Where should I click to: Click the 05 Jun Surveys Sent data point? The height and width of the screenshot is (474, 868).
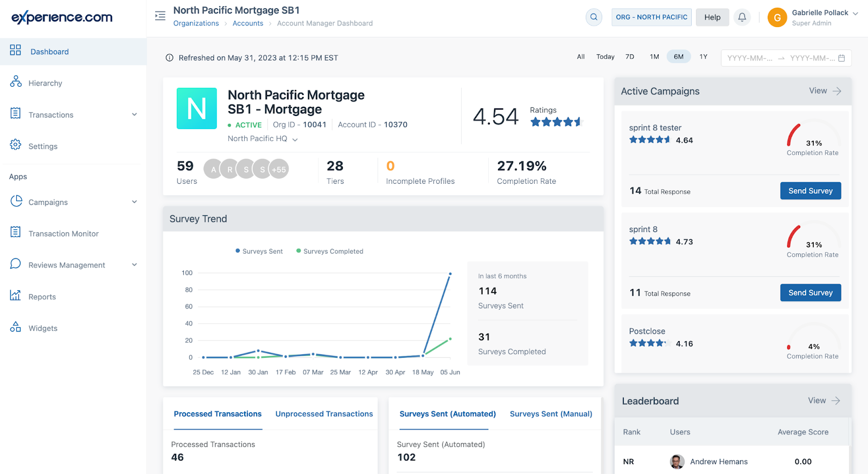coord(450,274)
